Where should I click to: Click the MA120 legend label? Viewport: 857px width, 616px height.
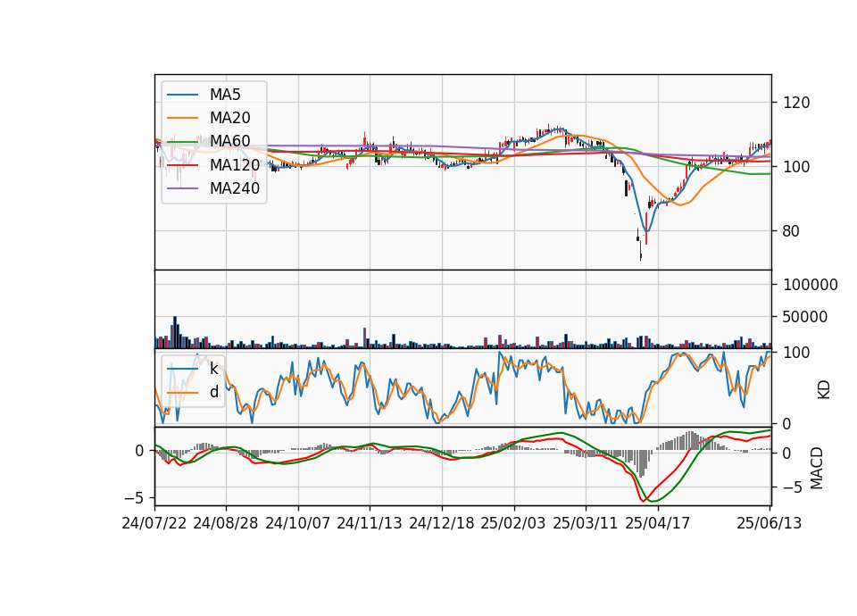point(235,165)
